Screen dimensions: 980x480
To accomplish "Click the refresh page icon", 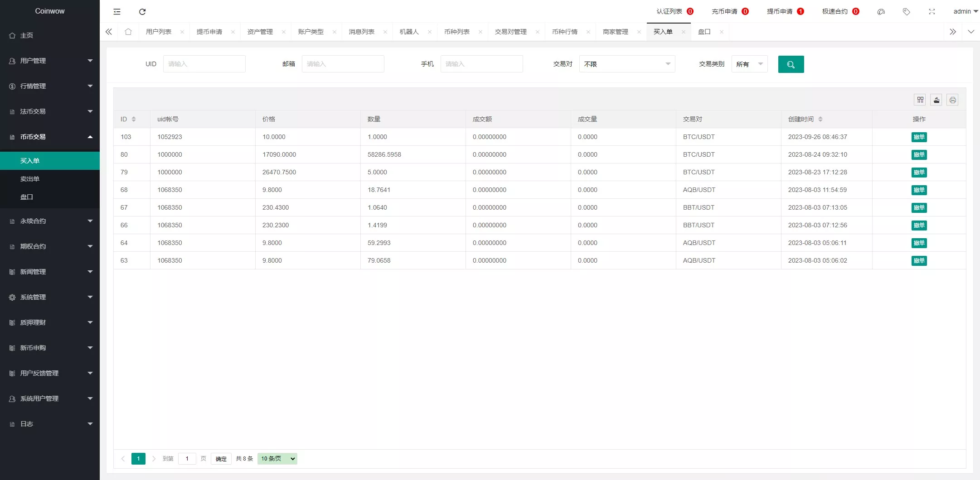I will coord(142,12).
